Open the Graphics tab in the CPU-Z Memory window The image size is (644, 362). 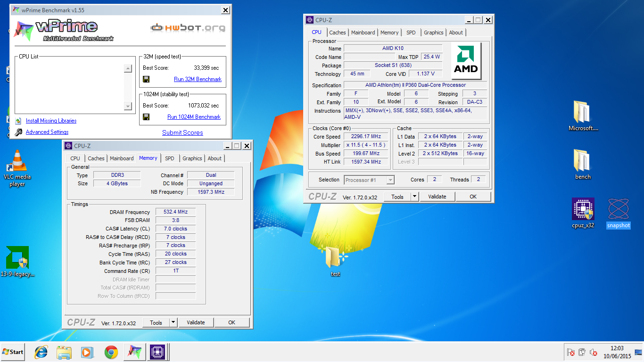coord(192,158)
